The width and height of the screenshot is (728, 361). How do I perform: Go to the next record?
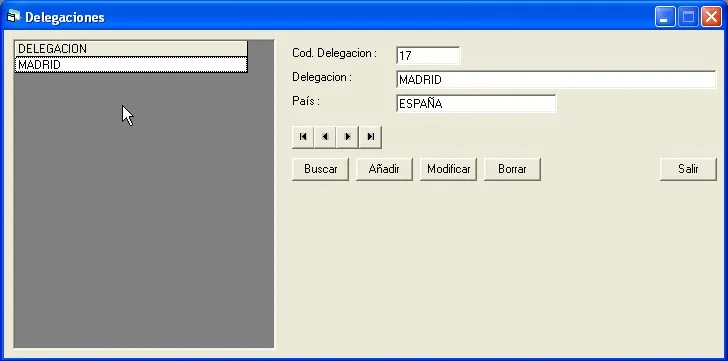pos(348,137)
